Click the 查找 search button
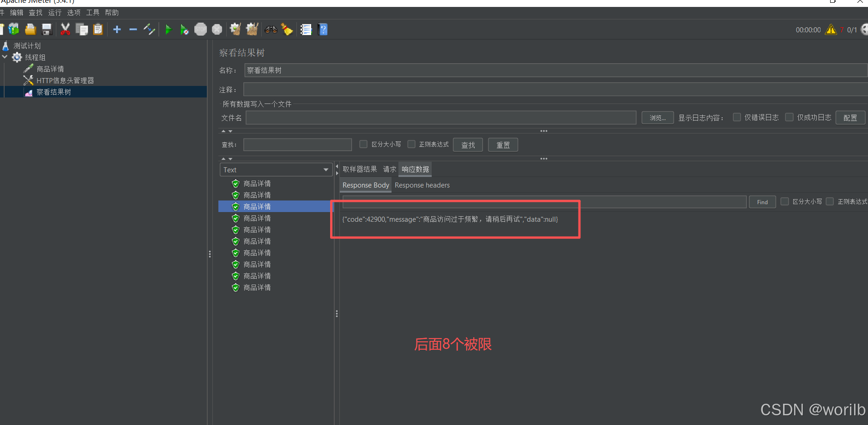This screenshot has width=868, height=425. click(x=468, y=145)
